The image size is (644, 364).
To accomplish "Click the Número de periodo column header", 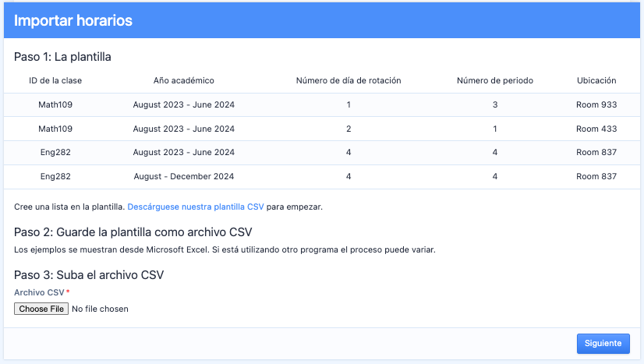I will point(495,80).
